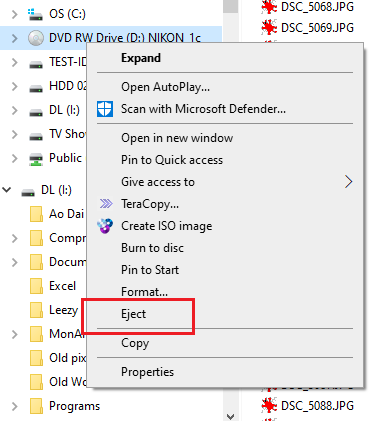384x421 pixels.
Task: Click the TEST-ID drive icon
Action: (36, 64)
